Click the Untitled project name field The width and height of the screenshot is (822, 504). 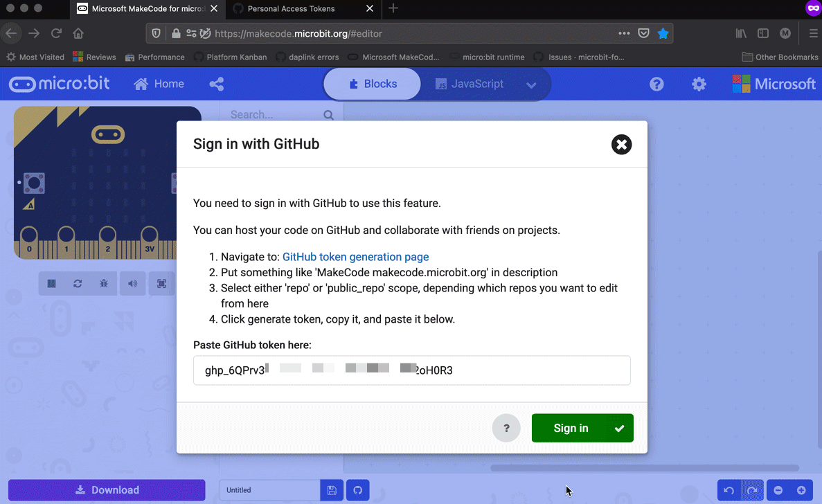tap(269, 490)
